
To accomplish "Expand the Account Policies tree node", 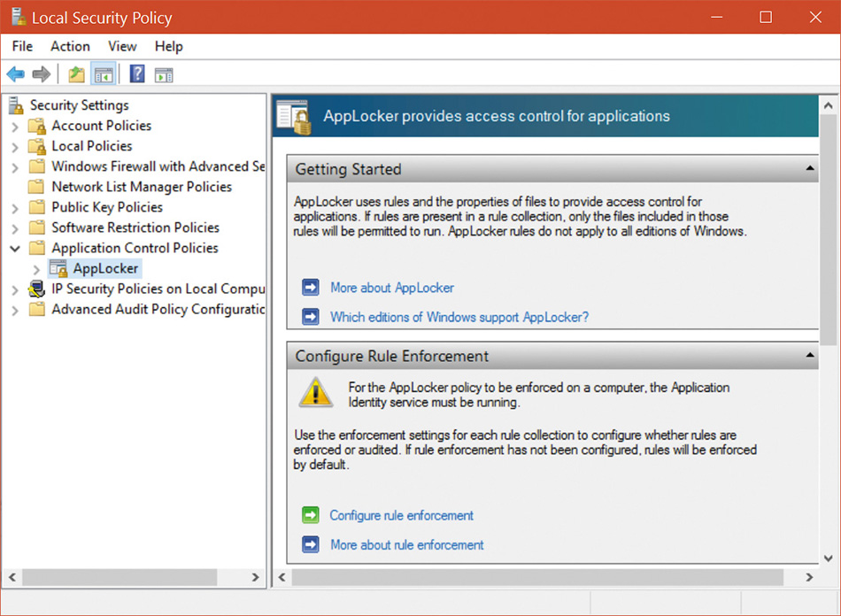I will pyautogui.click(x=15, y=126).
